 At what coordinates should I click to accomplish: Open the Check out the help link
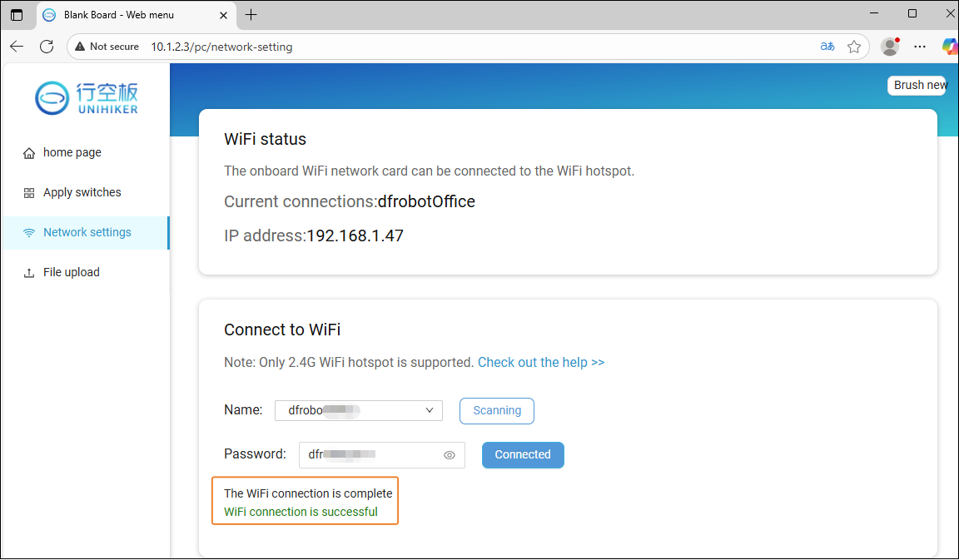pos(541,363)
